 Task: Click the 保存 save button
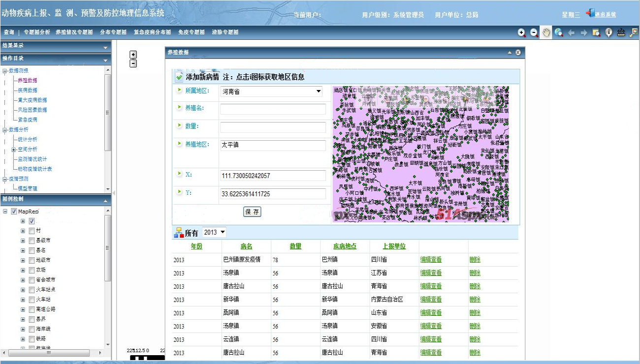253,212
